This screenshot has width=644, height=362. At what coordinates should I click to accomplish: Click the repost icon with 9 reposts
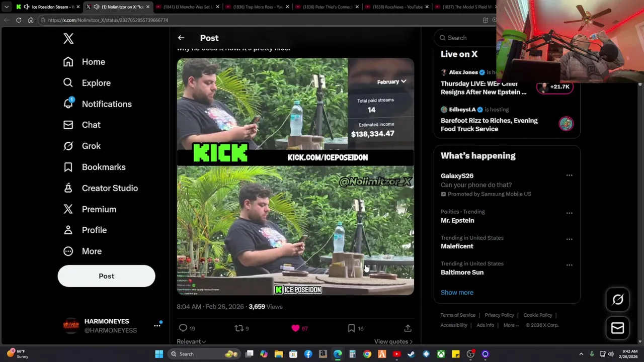(x=239, y=328)
